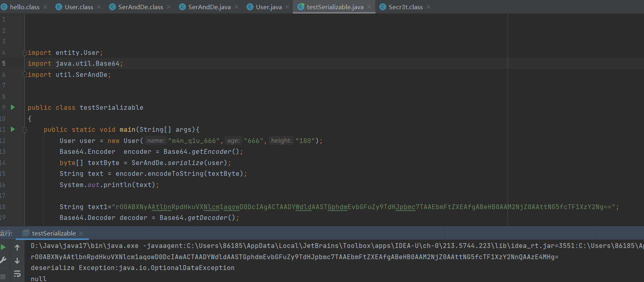The image size is (644, 282).
Task: Click deserialize Exception console line
Action: pos(132,268)
